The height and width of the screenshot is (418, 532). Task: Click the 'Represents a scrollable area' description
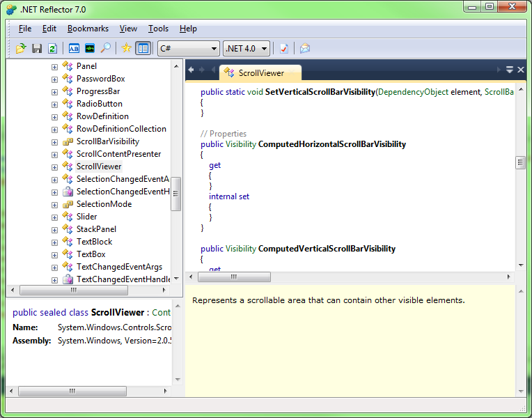329,300
